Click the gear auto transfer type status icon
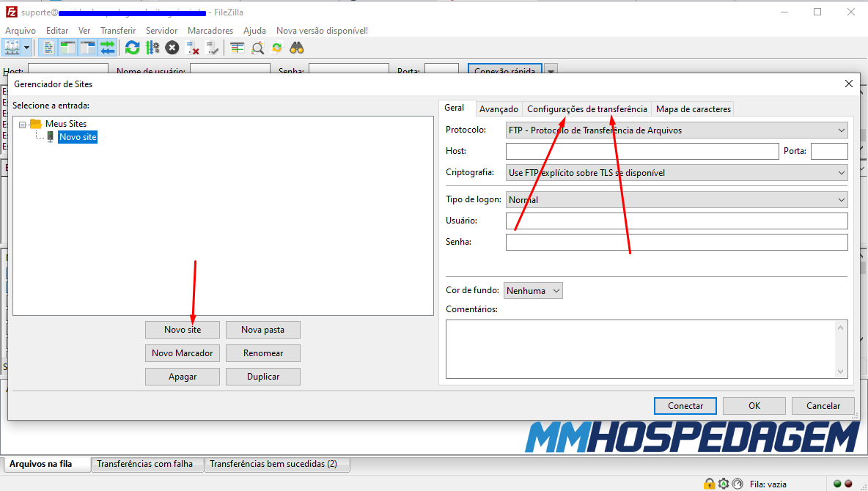The image size is (868, 491). 724,484
